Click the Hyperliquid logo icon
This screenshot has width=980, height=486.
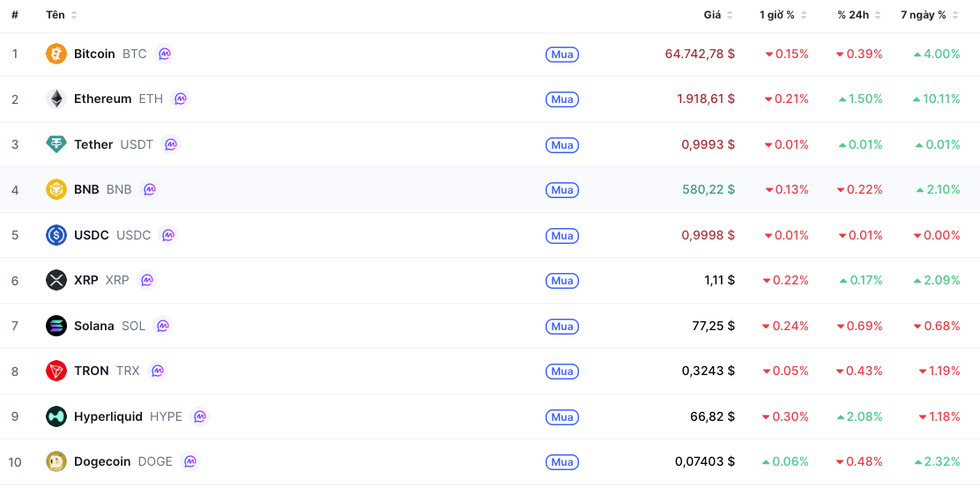click(x=56, y=416)
